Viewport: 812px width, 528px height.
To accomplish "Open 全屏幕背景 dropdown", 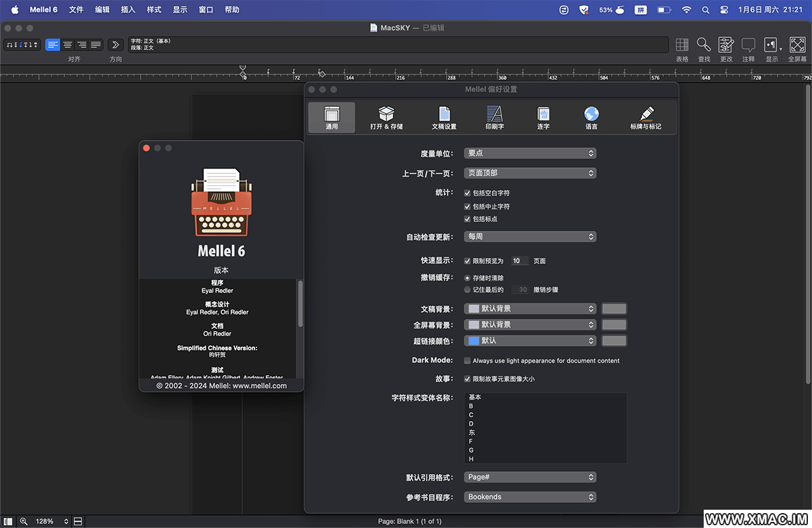I will click(530, 325).
